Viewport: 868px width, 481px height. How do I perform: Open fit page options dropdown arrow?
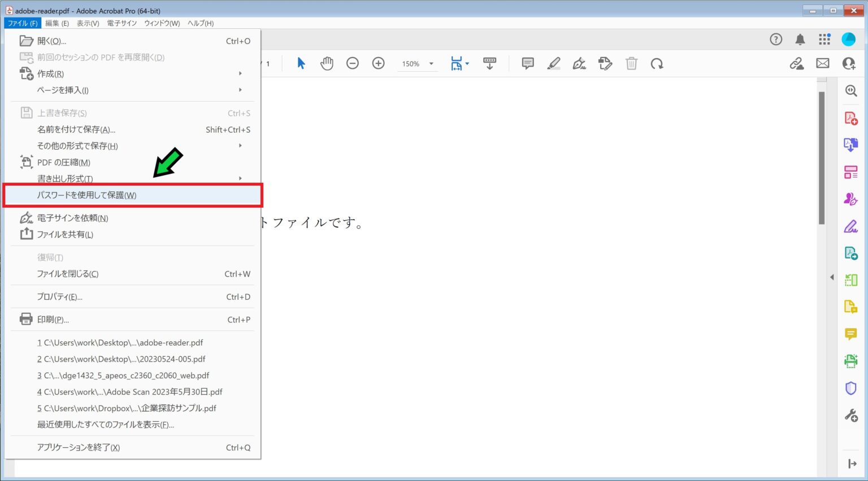click(467, 64)
